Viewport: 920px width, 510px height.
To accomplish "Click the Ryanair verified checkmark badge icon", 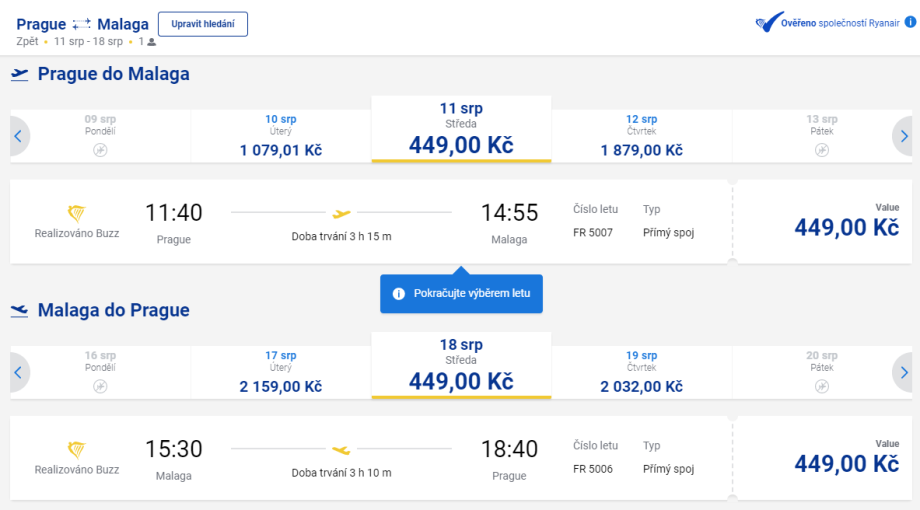I will pyautogui.click(x=767, y=23).
